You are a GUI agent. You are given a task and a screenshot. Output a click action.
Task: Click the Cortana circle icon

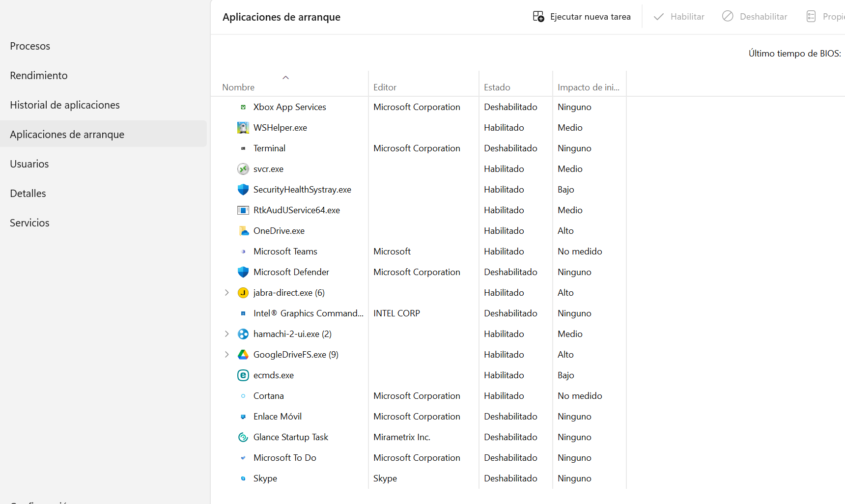243,396
